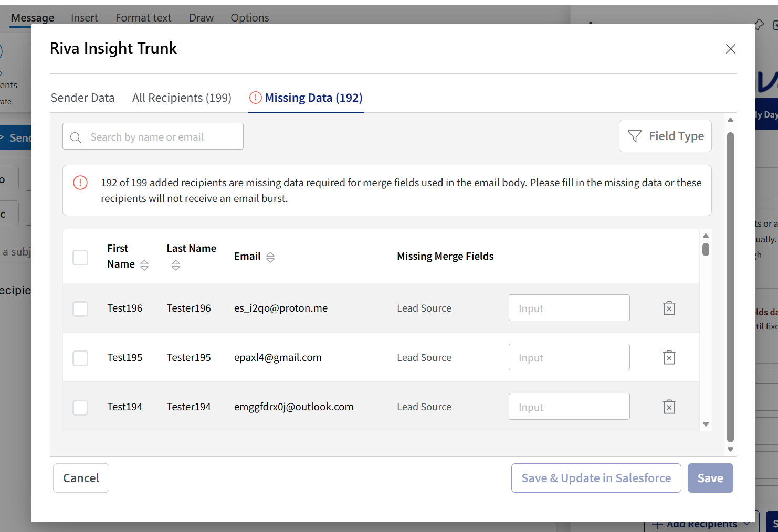The image size is (778, 532).
Task: Focus the Search by name or email field
Action: click(x=153, y=136)
